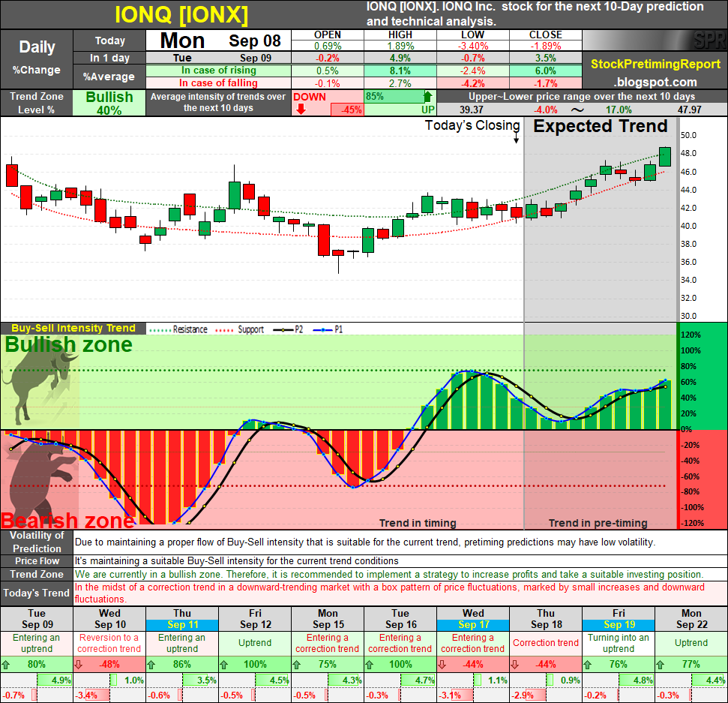728x703 pixels.
Task: Click the 8.1% rising-case HIGH value
Action: pos(400,71)
